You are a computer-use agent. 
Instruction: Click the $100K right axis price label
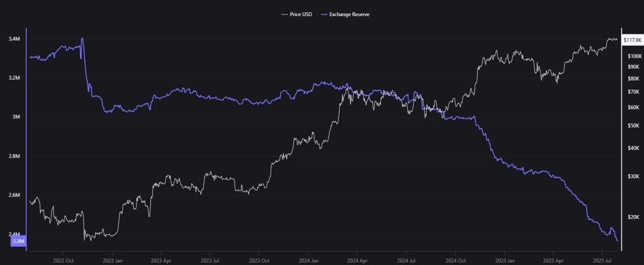(634, 56)
